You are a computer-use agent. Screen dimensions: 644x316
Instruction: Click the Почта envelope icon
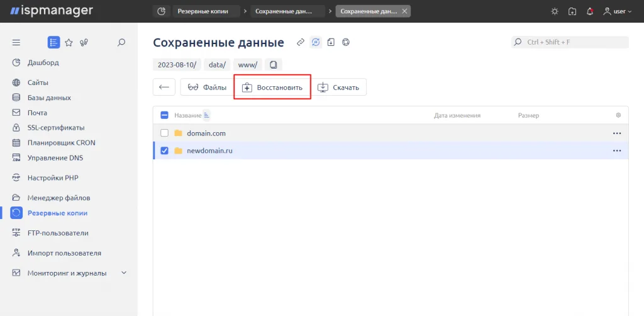click(16, 113)
